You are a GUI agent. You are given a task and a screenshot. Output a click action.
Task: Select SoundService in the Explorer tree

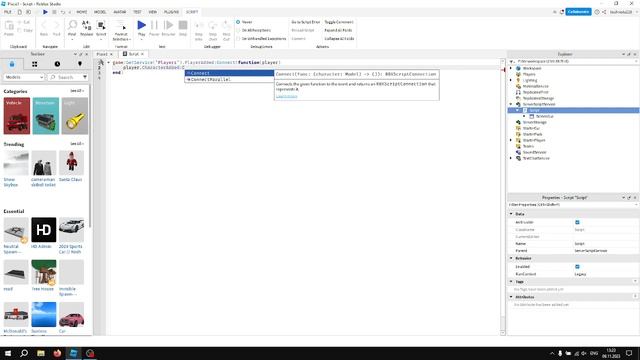534,152
